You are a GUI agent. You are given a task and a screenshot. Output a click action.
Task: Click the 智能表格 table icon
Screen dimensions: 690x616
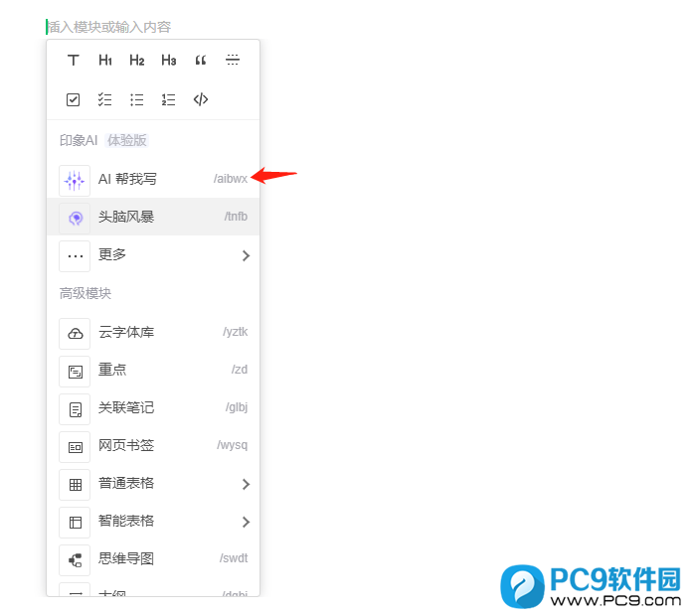pos(75,523)
